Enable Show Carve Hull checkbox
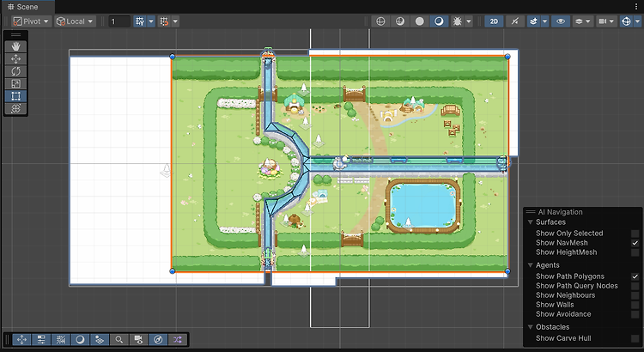The image size is (644, 352). [x=635, y=338]
